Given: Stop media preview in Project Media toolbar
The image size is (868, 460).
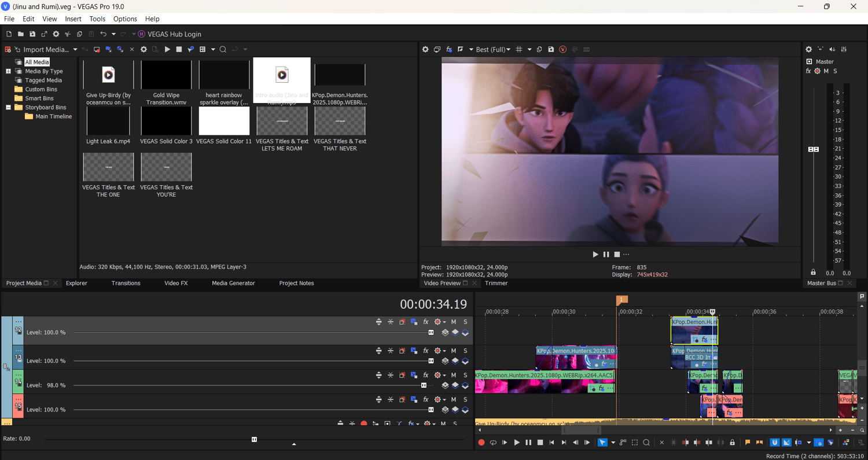Looking at the screenshot, I should [x=179, y=49].
